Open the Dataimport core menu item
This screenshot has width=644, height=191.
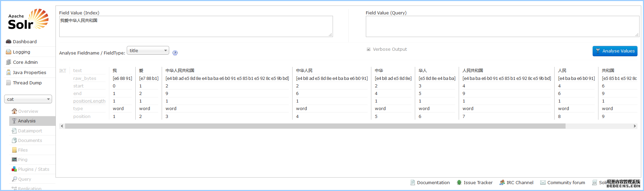coord(30,131)
